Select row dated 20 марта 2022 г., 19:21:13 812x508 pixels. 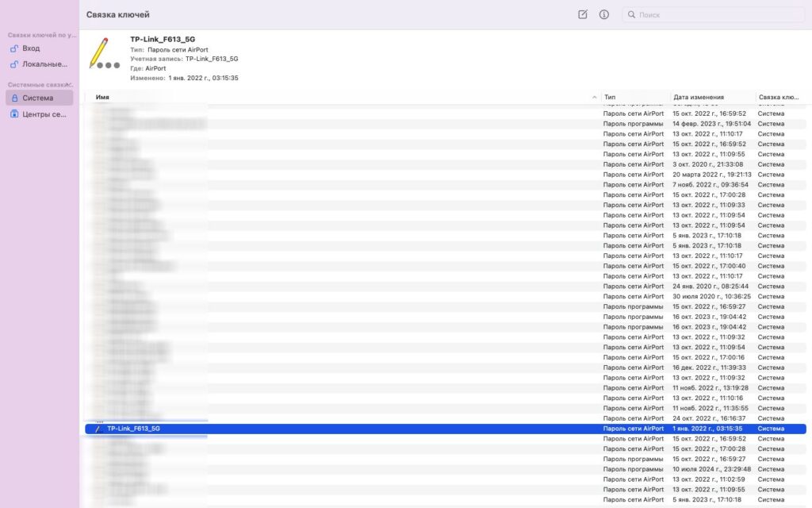pos(446,175)
